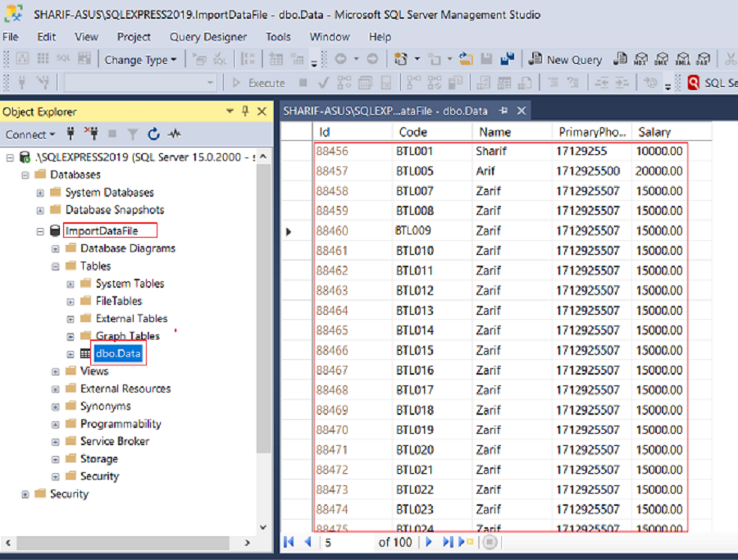Open the Project menu
Viewport: 738px width, 560px height.
click(134, 37)
